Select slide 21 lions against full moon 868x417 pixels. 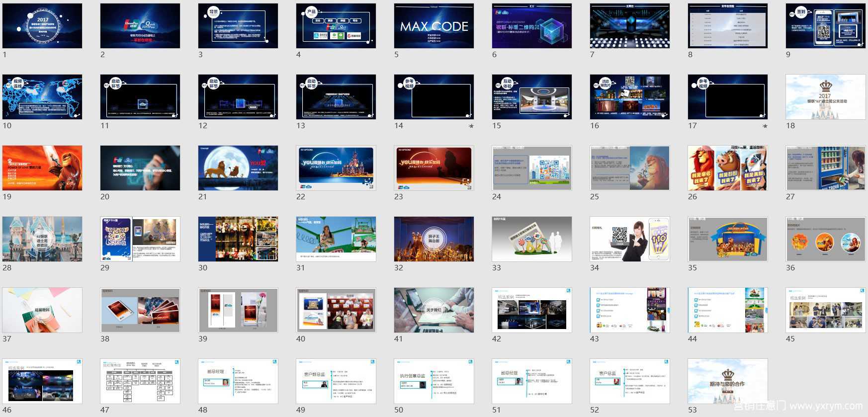coord(238,168)
